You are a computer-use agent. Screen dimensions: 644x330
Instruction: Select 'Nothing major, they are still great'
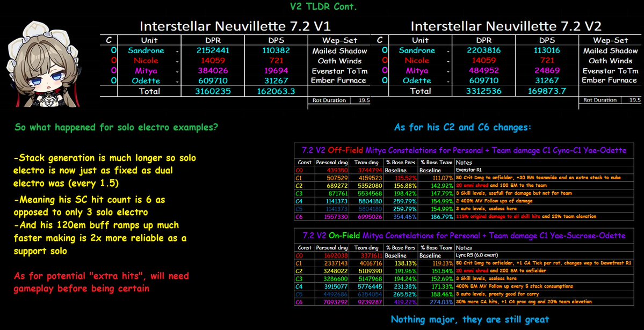469,319
